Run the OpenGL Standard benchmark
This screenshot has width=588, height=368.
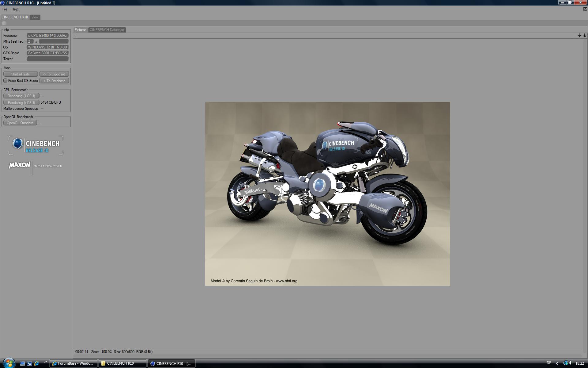pyautogui.click(x=20, y=123)
